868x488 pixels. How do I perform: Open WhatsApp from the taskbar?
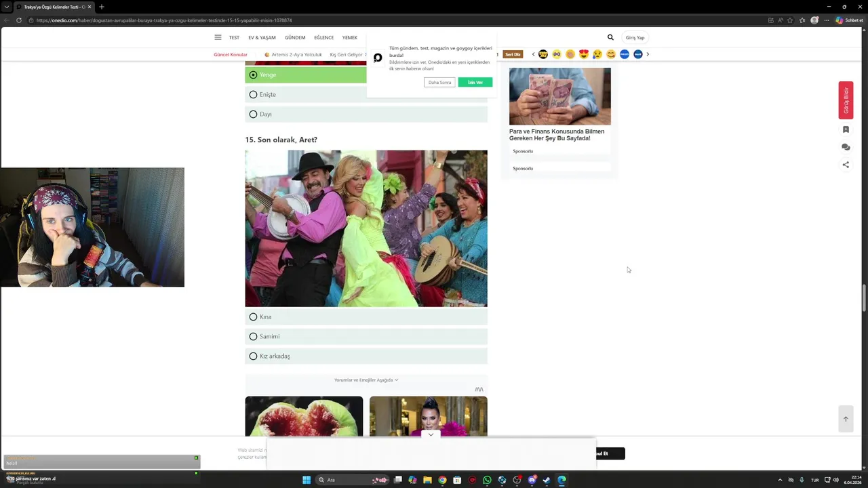[x=487, y=480]
